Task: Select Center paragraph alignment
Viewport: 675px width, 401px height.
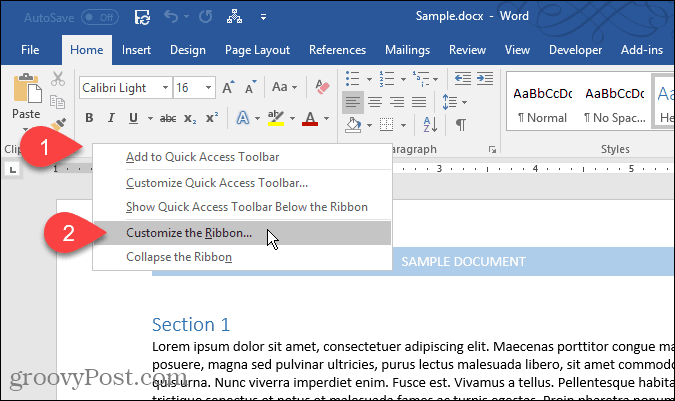Action: click(375, 102)
